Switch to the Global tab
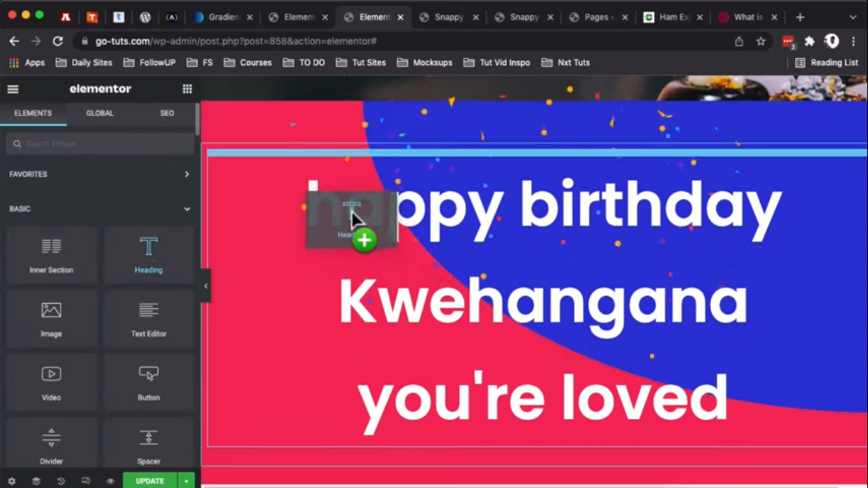This screenshot has height=488, width=868. pos(100,113)
